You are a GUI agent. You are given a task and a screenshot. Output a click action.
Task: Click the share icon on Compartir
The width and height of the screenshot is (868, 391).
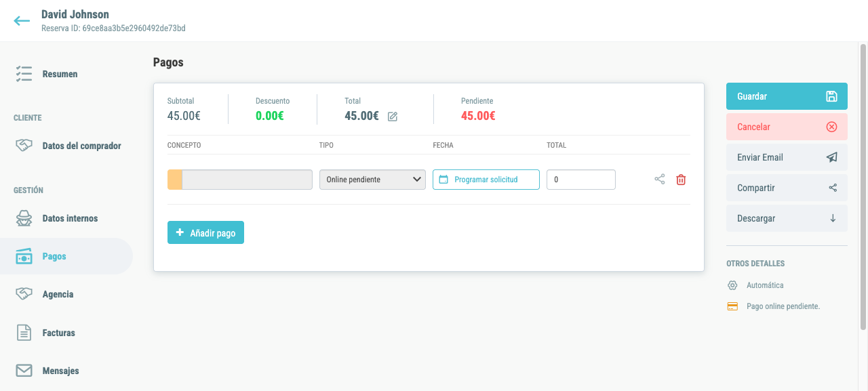[833, 188]
